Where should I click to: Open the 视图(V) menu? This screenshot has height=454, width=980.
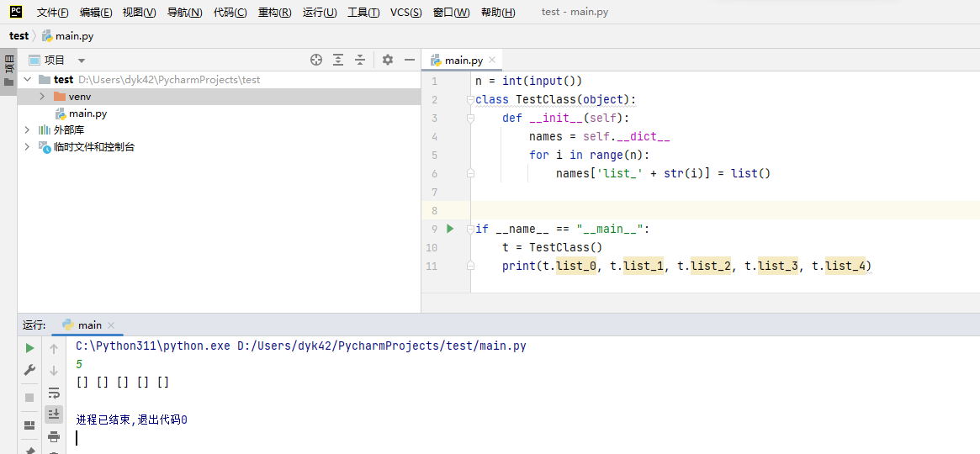140,13
